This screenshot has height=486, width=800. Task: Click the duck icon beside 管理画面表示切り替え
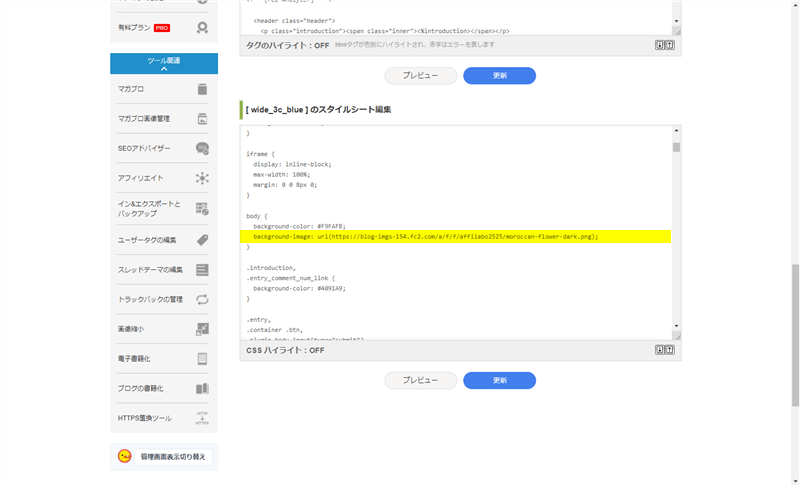124,456
